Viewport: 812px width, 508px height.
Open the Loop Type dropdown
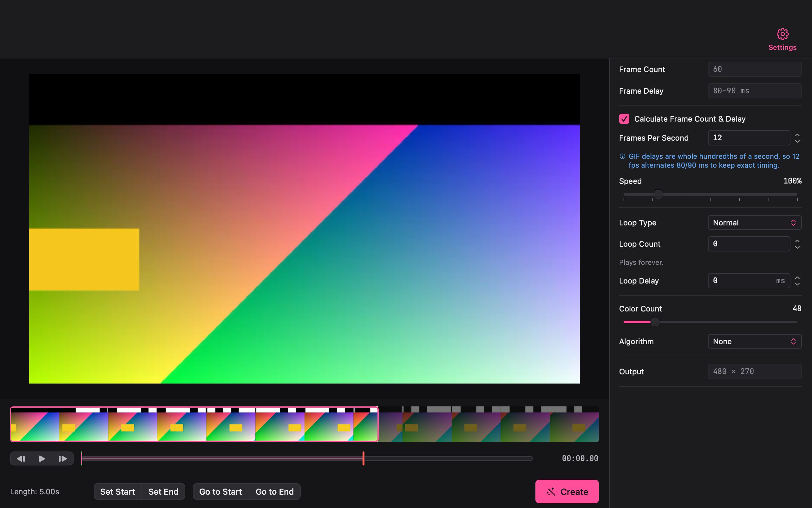(755, 223)
